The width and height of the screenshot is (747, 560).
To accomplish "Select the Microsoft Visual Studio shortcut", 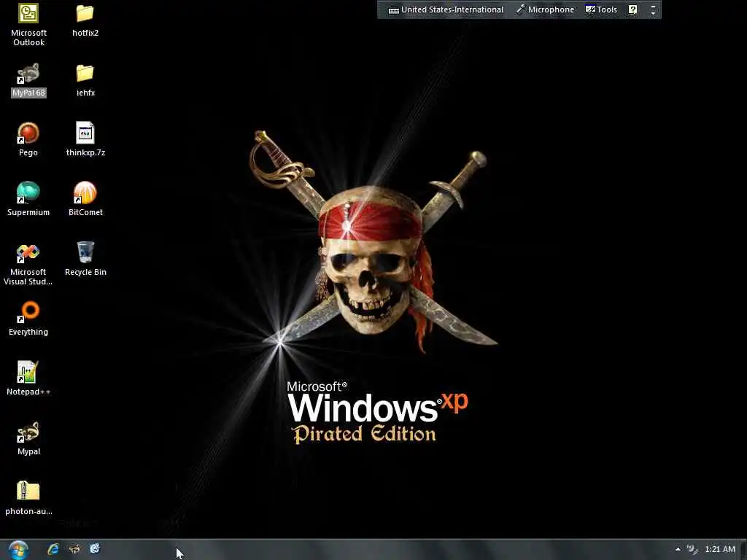I will coord(28,264).
